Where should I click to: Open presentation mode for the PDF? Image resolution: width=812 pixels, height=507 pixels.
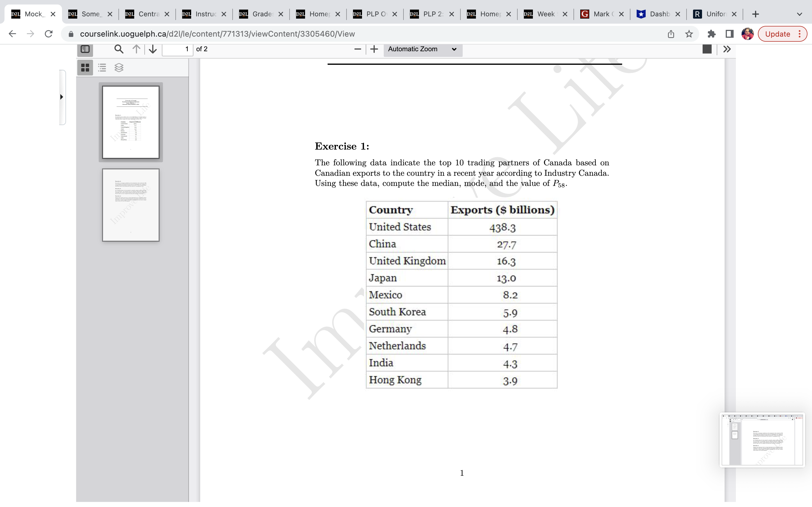pos(707,49)
